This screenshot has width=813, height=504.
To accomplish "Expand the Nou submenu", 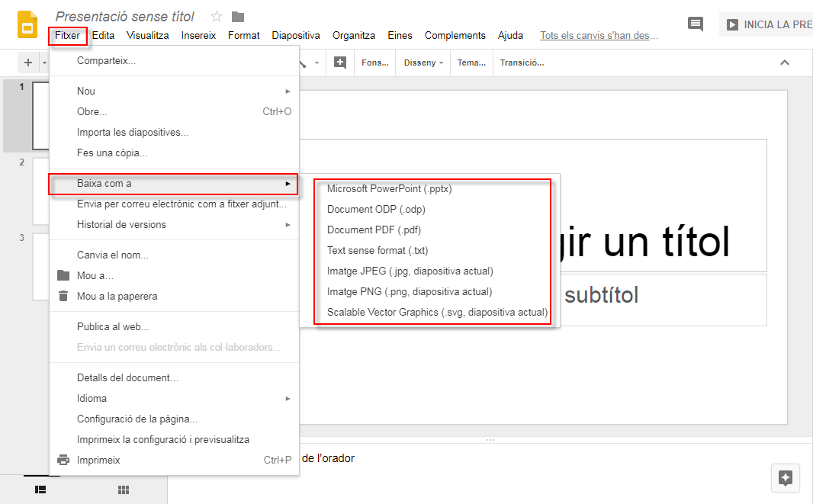I will pyautogui.click(x=174, y=91).
